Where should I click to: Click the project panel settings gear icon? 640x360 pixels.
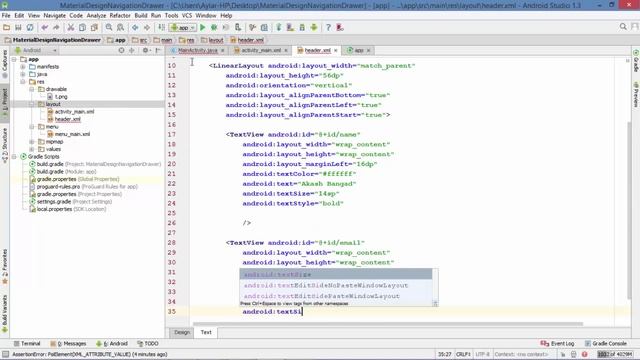tap(146, 50)
